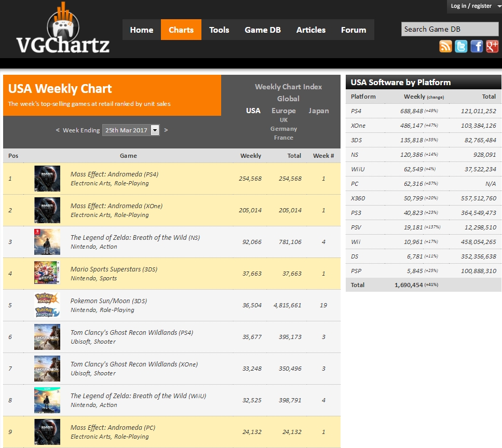Click the Search Game DB field
This screenshot has width=502, height=448.
(x=450, y=29)
